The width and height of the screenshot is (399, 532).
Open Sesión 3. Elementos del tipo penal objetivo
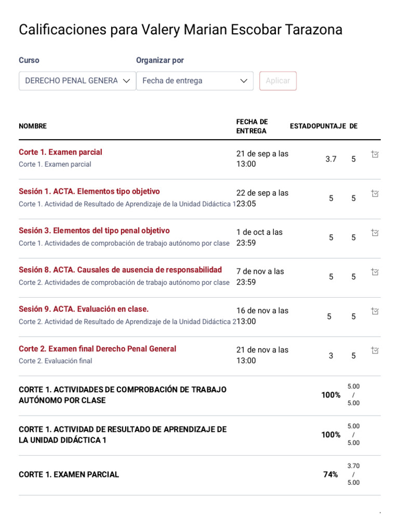click(x=94, y=231)
